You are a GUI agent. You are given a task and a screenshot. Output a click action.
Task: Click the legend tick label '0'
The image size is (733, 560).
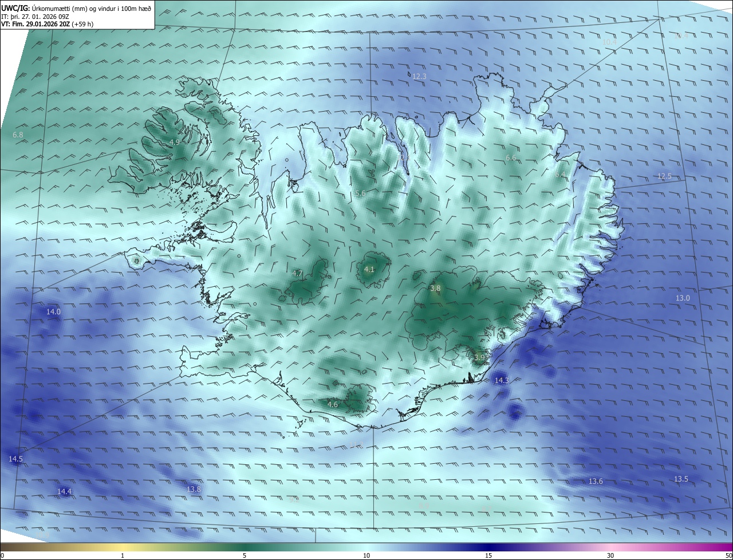pos(2,555)
